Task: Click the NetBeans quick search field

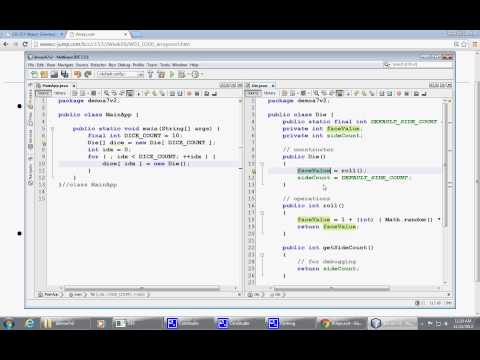Action: [418, 65]
